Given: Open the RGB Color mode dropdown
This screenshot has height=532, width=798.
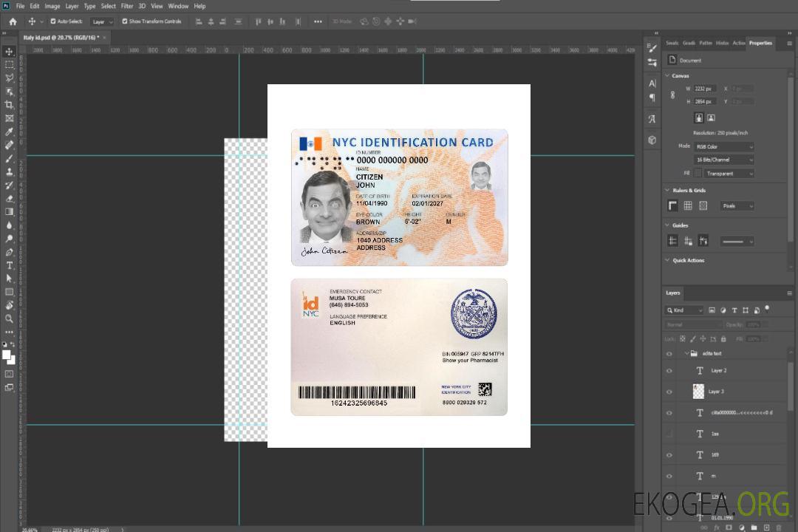Looking at the screenshot, I should pos(724,146).
